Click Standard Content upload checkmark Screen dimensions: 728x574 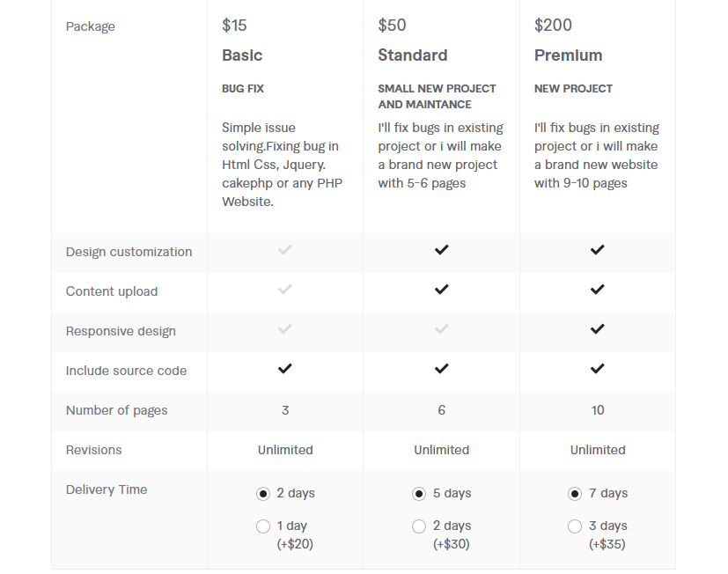(x=441, y=290)
